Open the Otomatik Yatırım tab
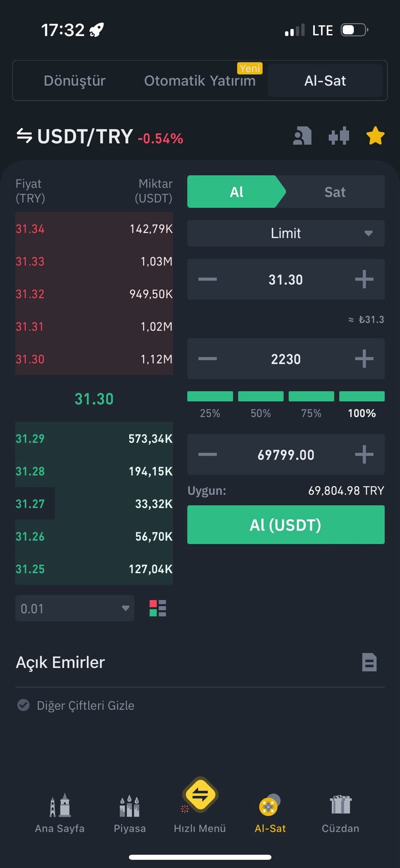The image size is (400, 868). pos(200,81)
